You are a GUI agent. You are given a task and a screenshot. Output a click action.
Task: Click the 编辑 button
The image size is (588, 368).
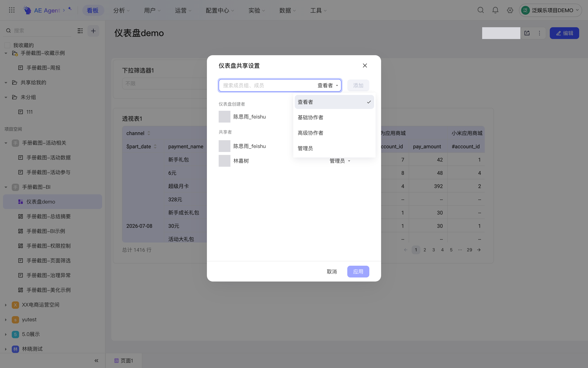564,33
